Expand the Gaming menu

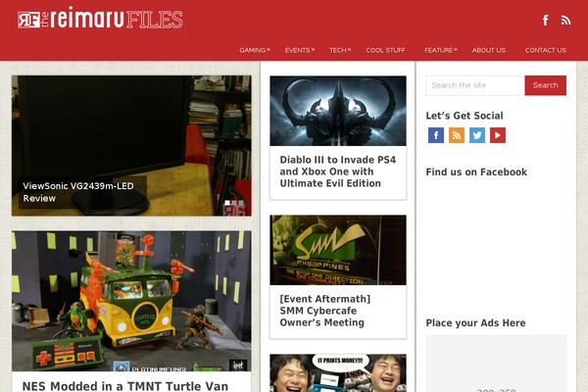coord(255,50)
